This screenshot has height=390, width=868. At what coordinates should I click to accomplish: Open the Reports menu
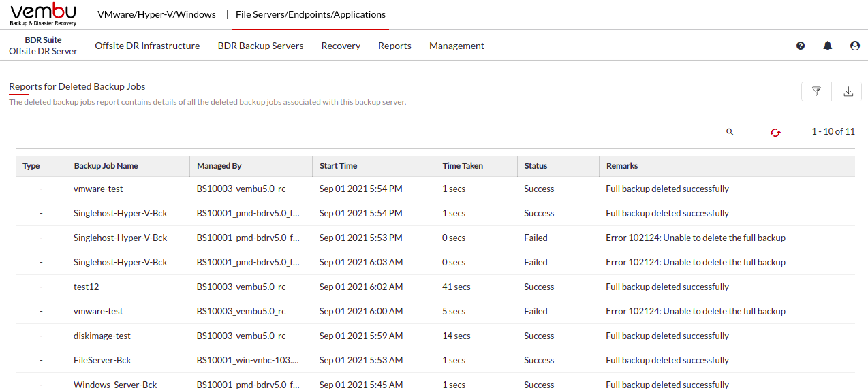[394, 46]
